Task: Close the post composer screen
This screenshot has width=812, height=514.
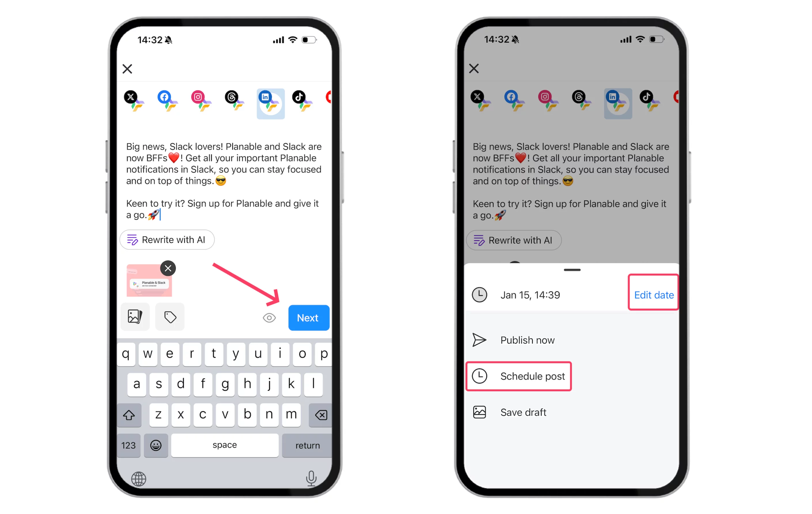Action: pos(128,67)
